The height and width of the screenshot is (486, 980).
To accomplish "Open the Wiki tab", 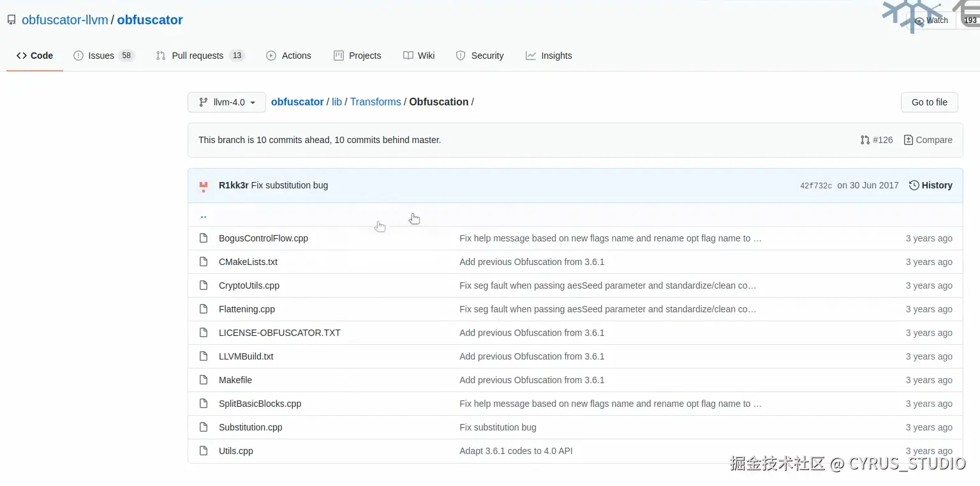I will pyautogui.click(x=419, y=56).
